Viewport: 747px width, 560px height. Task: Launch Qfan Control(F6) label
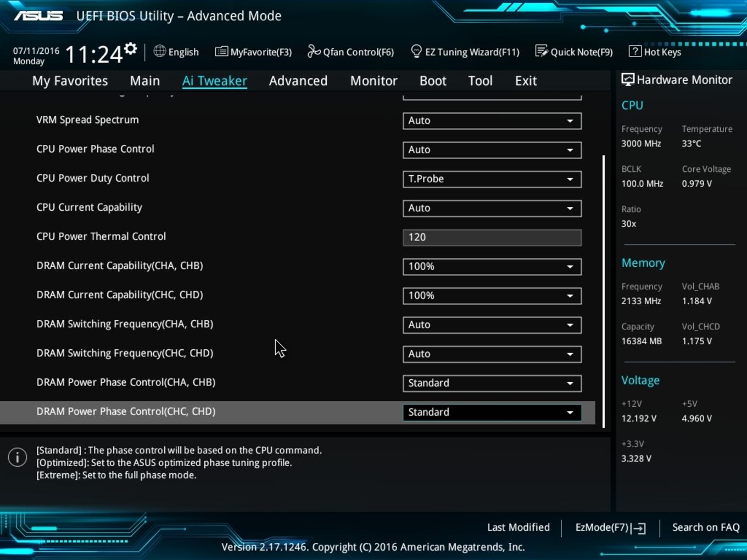pyautogui.click(x=358, y=52)
